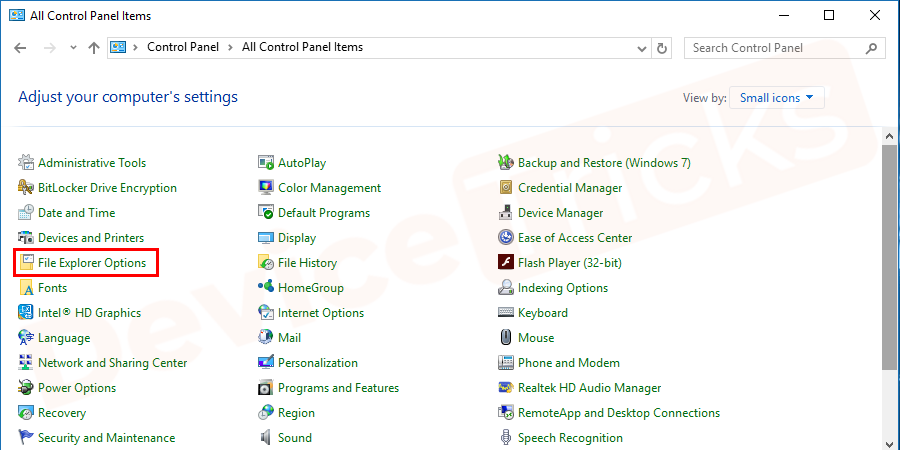
Task: Click the Ease of Access Center icon
Action: (506, 238)
